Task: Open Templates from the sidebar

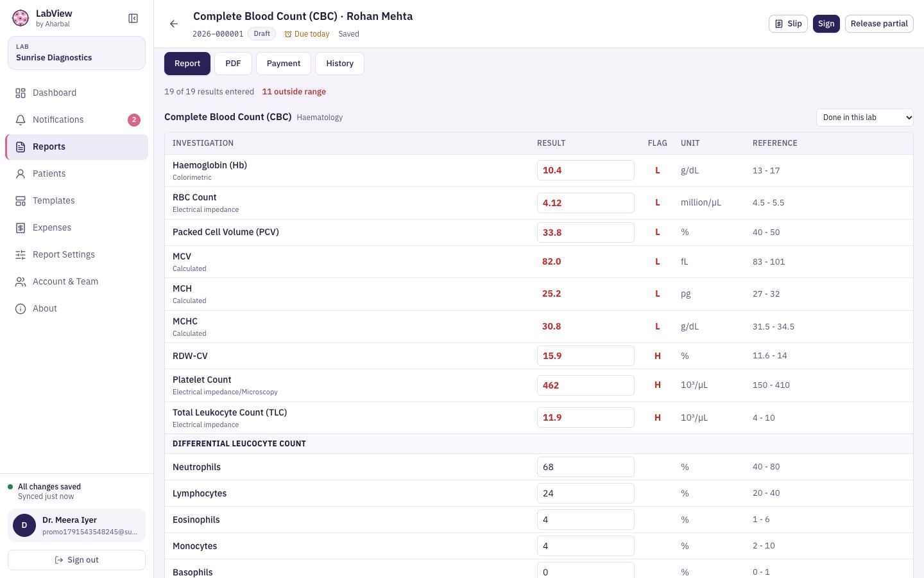Action: (x=76, y=201)
